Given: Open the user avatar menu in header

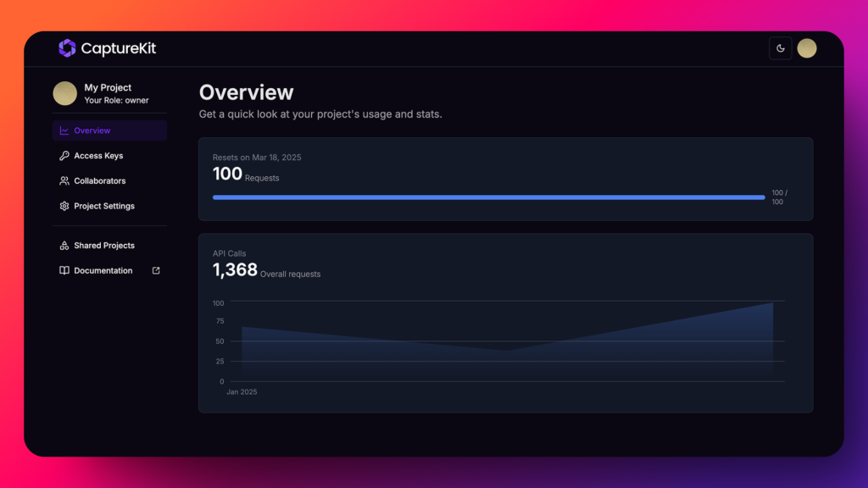Looking at the screenshot, I should point(807,48).
